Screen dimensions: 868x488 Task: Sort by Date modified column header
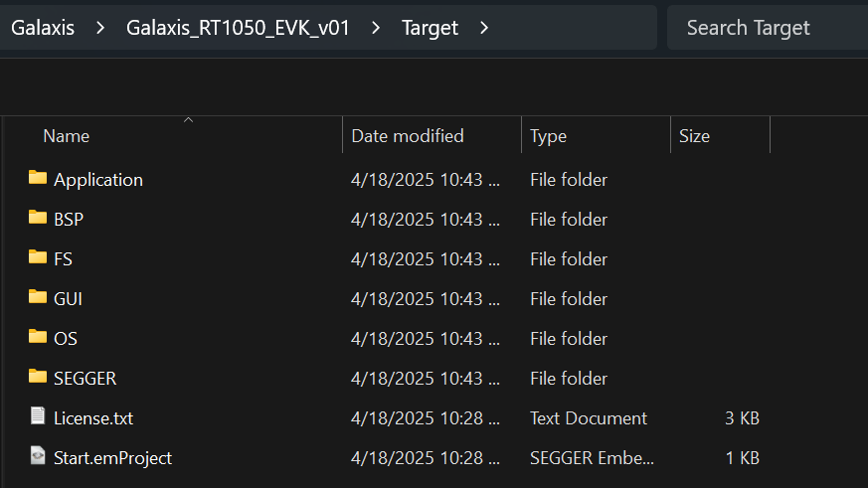coord(432,135)
